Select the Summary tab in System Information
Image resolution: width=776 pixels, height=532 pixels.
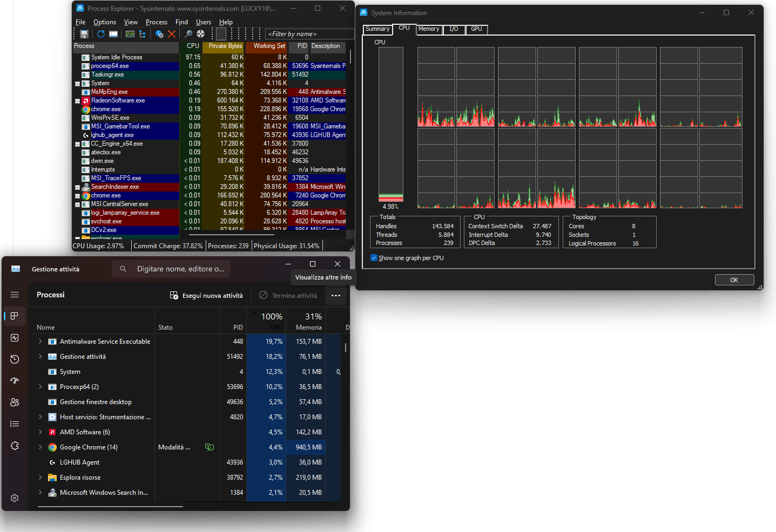coord(377,29)
